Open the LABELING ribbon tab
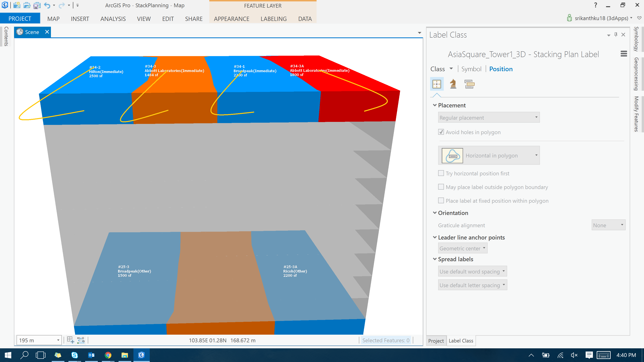The image size is (644, 362). (x=273, y=19)
